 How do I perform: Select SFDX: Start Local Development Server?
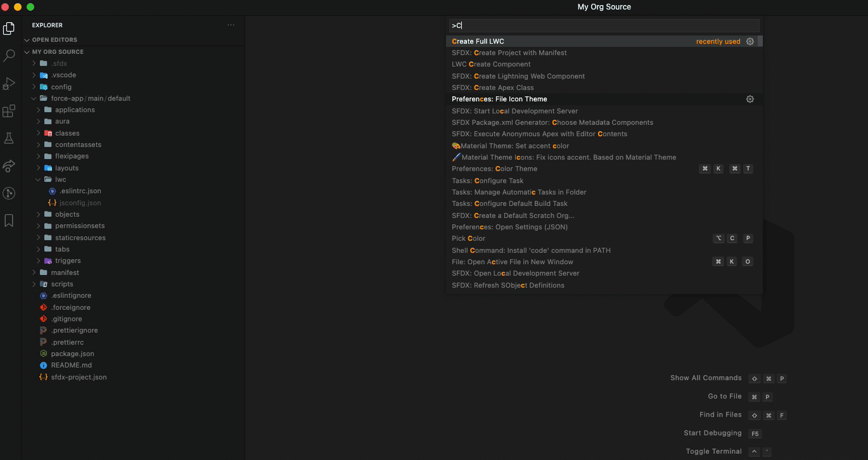[602, 111]
